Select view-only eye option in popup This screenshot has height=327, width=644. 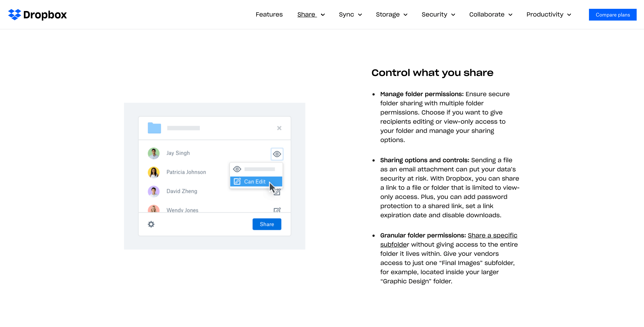[x=237, y=169]
